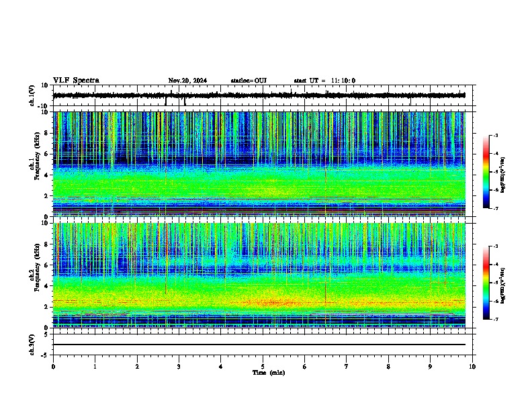532x411 pixels.
Task: Click the "ch.3(V)" bottom panel axis label
Action: point(32,345)
